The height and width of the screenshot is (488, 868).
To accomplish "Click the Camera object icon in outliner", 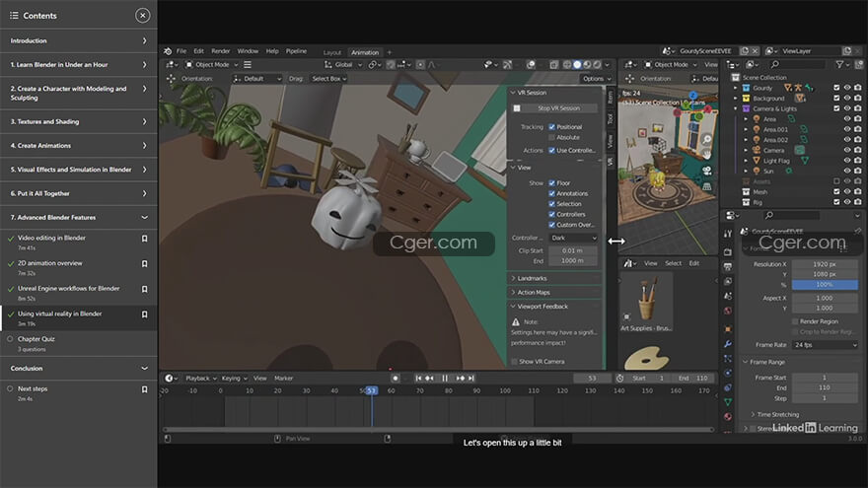I will [757, 150].
